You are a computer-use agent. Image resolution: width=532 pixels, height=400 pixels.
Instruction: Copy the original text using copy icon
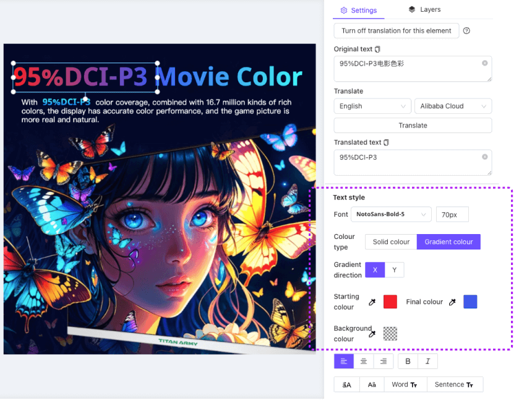point(377,50)
